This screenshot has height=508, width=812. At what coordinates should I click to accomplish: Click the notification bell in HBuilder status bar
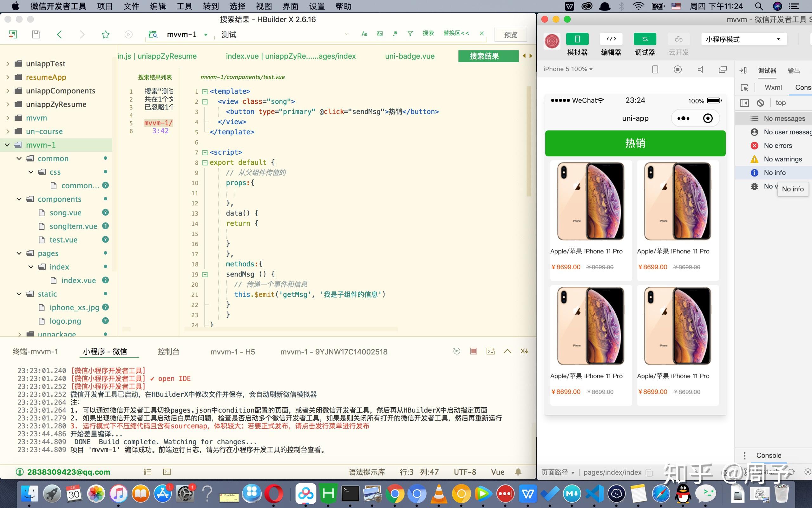[518, 472]
